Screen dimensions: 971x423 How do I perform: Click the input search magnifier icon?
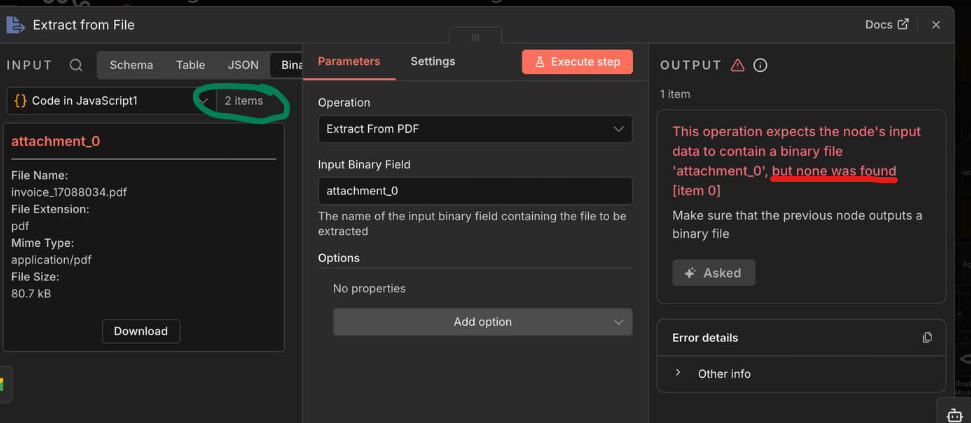click(76, 66)
